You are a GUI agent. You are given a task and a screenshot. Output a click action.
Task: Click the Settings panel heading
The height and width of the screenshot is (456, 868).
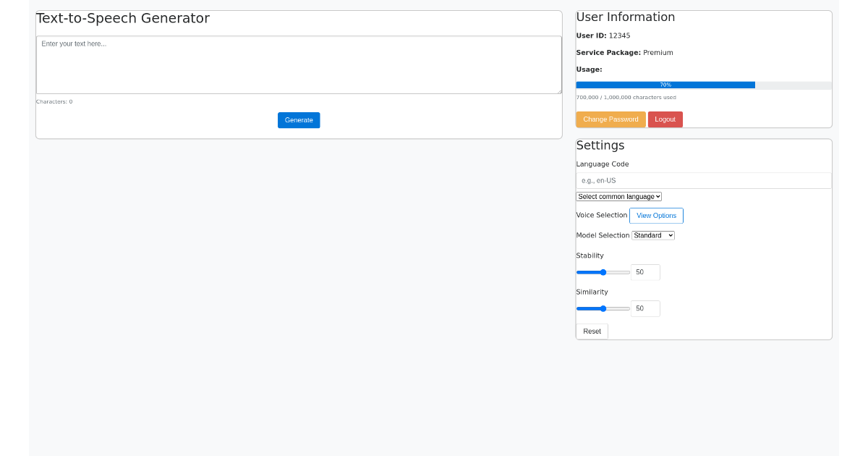point(600,145)
